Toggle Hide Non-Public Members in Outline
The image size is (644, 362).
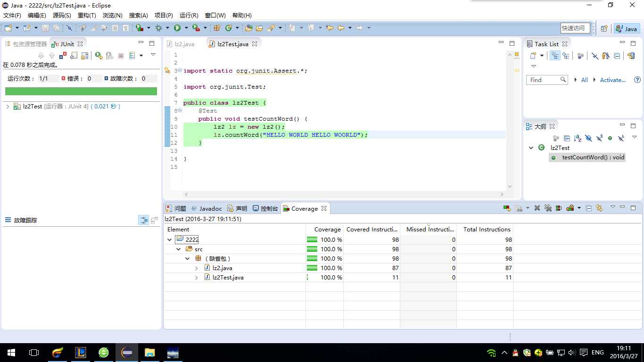coord(610,138)
